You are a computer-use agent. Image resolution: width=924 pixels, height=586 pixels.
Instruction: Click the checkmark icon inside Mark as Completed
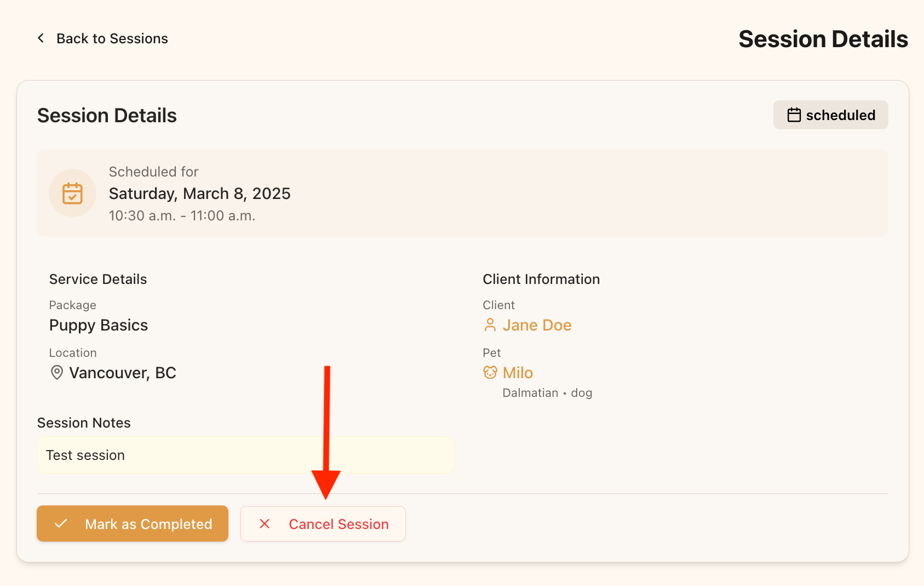62,524
